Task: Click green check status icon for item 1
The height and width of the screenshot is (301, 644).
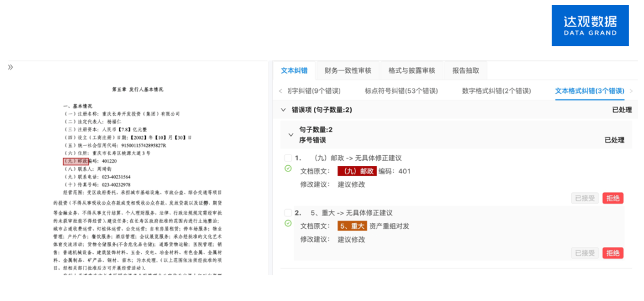Action: [x=288, y=168]
